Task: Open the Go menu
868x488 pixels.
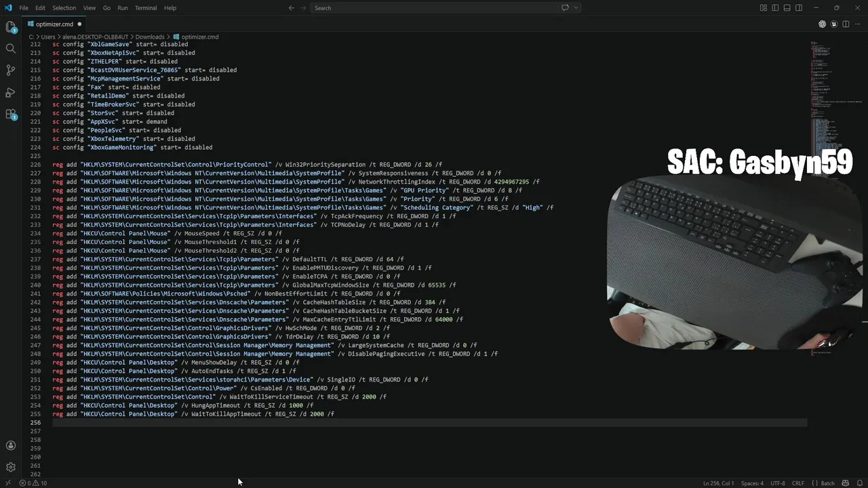Action: point(106,7)
